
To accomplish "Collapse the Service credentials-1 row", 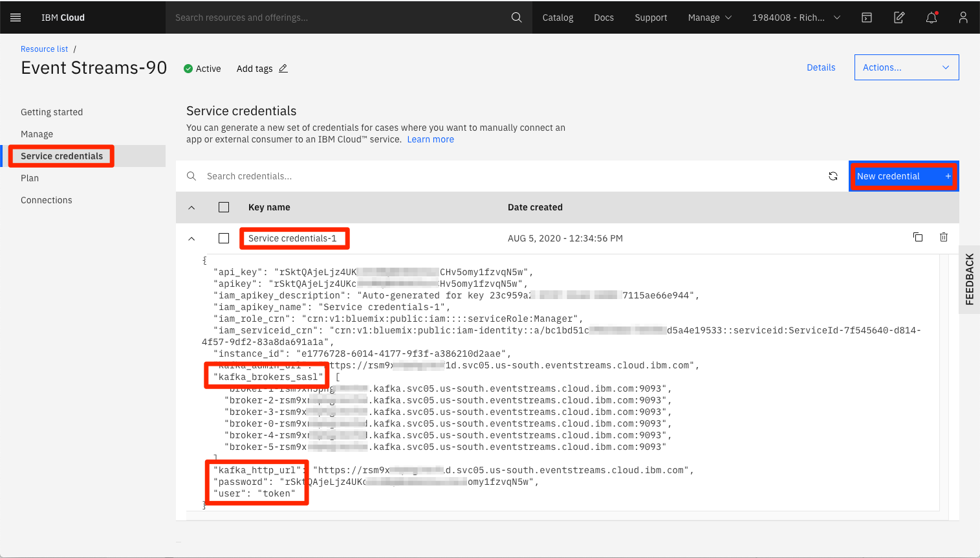I will tap(191, 239).
